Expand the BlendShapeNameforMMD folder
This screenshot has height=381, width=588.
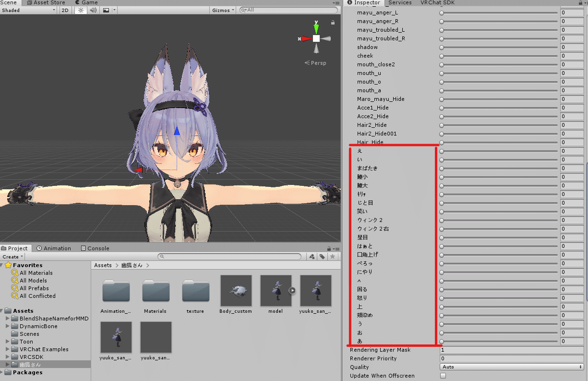[8, 319]
